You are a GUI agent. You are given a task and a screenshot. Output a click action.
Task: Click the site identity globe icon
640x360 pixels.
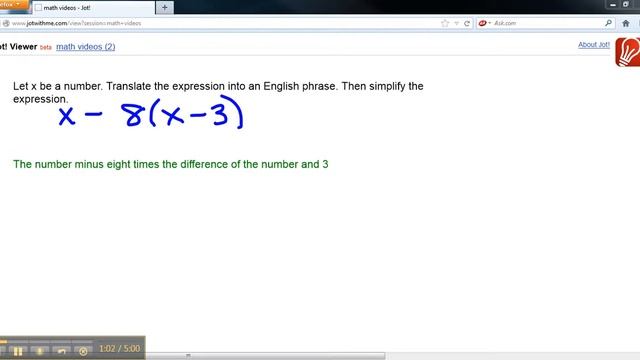coord(6,23)
